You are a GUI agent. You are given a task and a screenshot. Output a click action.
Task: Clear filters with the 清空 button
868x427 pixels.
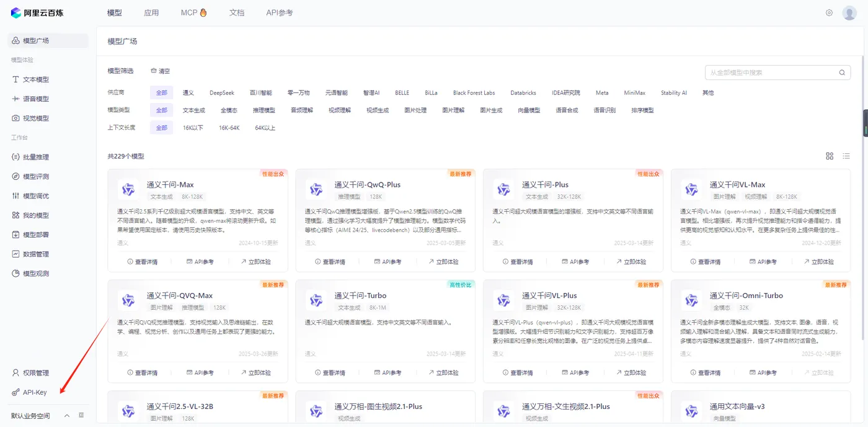click(x=161, y=71)
